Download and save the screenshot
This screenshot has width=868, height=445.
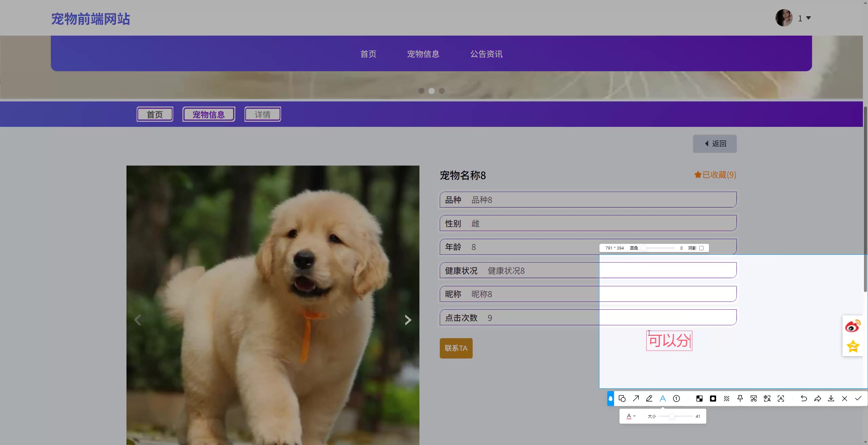pyautogui.click(x=831, y=399)
